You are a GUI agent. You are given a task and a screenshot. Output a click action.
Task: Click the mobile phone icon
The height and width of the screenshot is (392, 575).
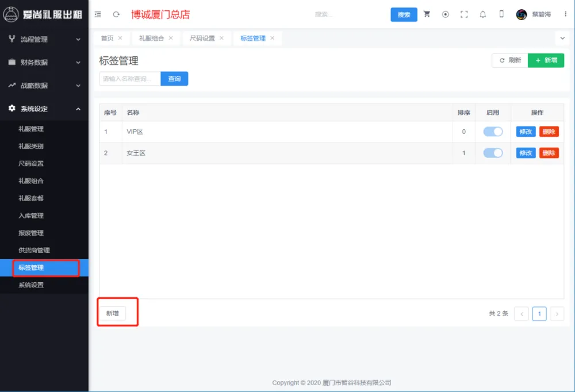[501, 14]
